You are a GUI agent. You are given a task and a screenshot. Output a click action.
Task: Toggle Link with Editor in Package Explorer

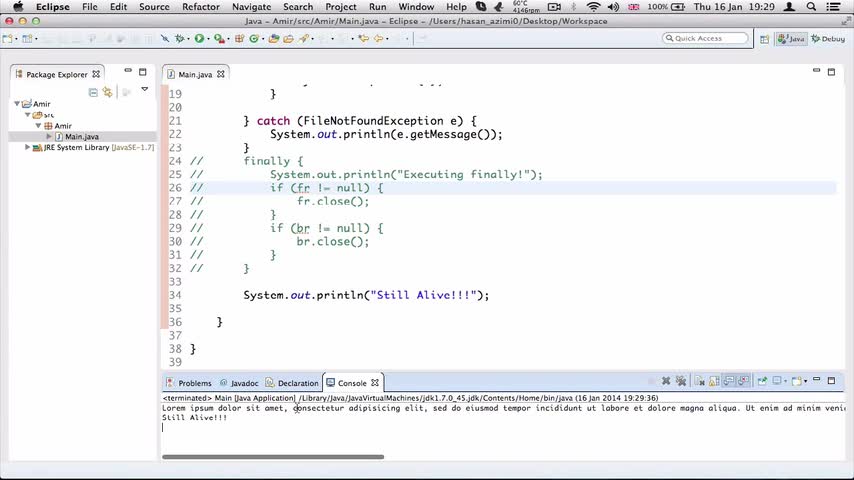(108, 93)
